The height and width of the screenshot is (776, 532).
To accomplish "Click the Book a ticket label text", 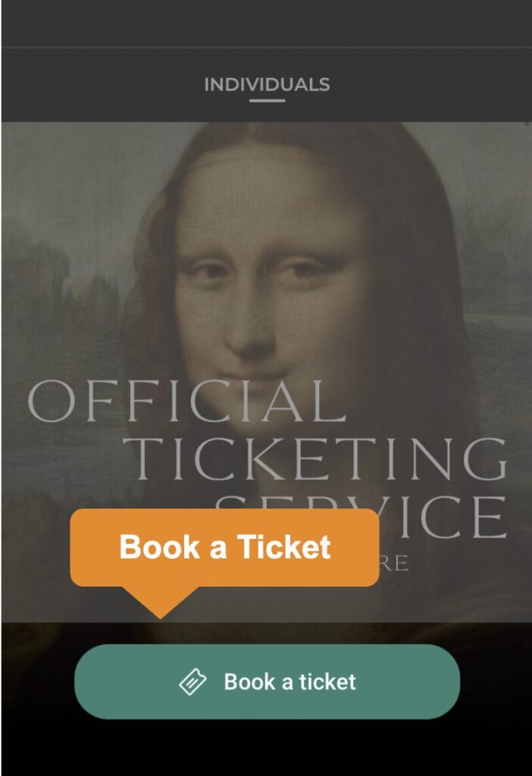I will point(290,682).
